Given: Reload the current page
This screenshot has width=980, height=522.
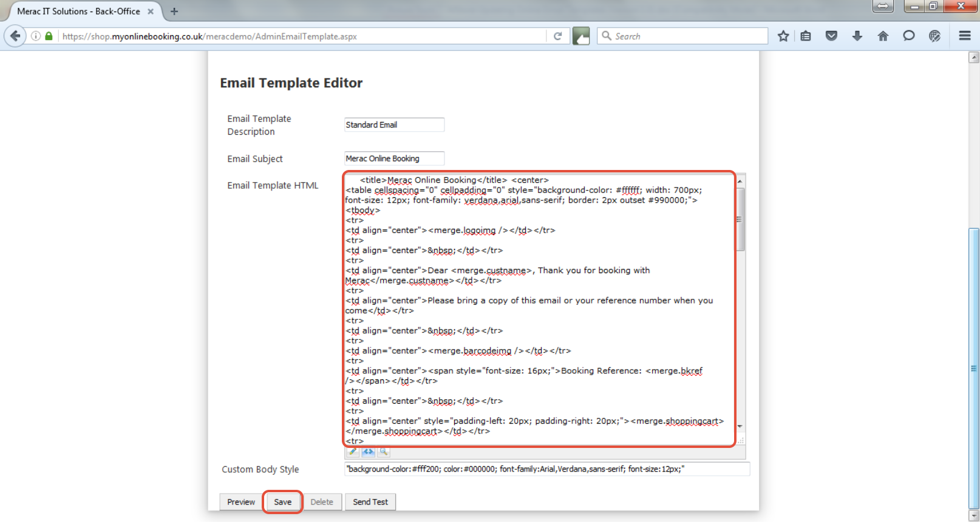Looking at the screenshot, I should click(x=557, y=36).
